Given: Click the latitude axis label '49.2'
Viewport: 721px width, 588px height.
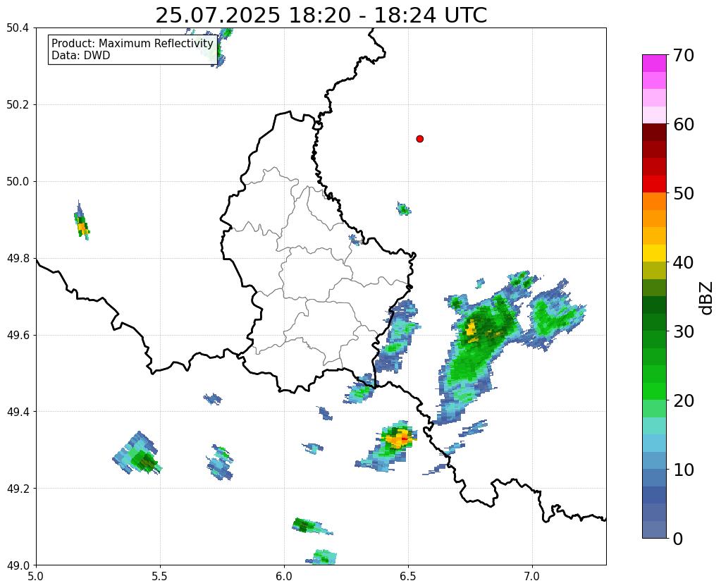Looking at the screenshot, I should tap(18, 489).
